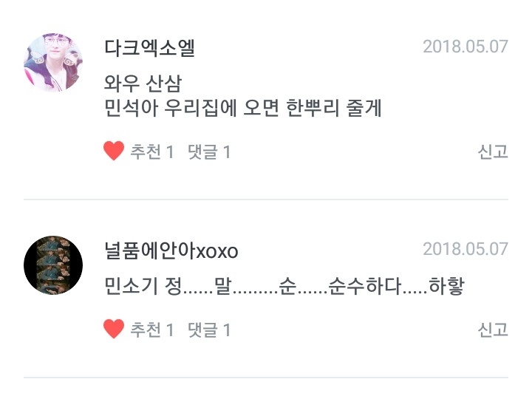Tap the red heart on 다크엑소엘's comment
Screen dimensions: 532x399
(x=114, y=151)
